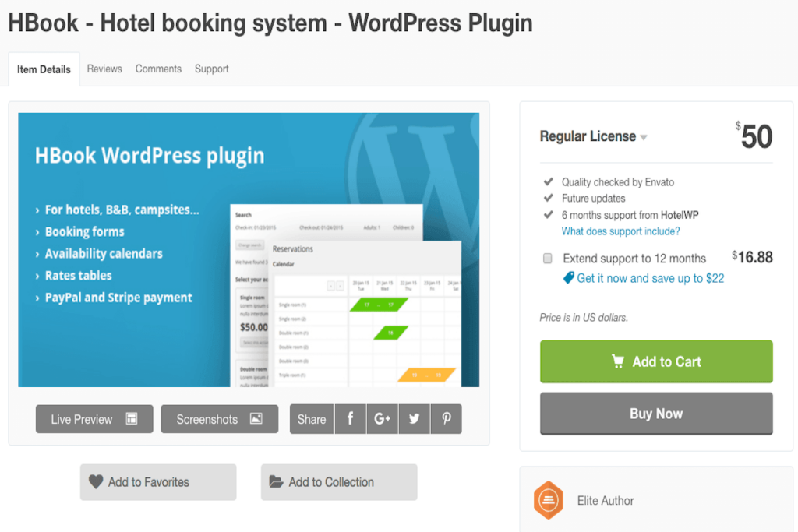The height and width of the screenshot is (532, 798).
Task: Share on Facebook icon
Action: tap(350, 419)
